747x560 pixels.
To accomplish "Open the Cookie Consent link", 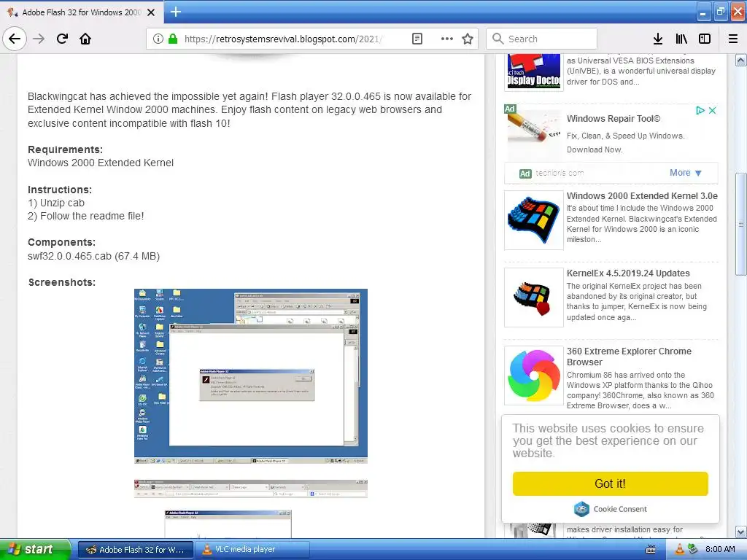I will click(x=620, y=509).
